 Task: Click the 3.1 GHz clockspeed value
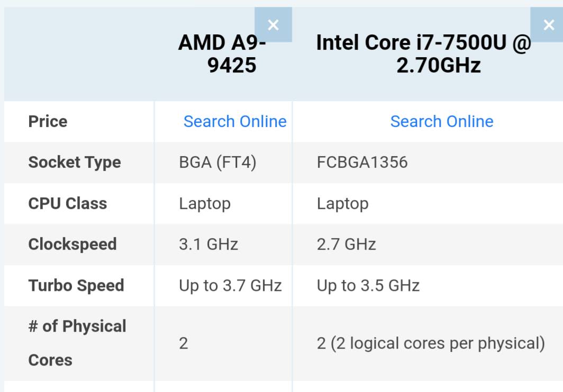[208, 244]
